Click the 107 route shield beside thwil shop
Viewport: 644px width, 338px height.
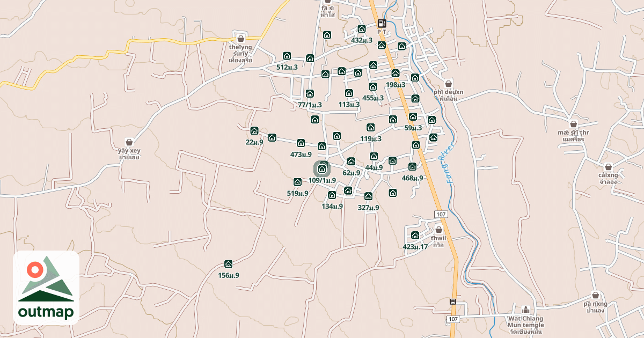[x=441, y=215]
